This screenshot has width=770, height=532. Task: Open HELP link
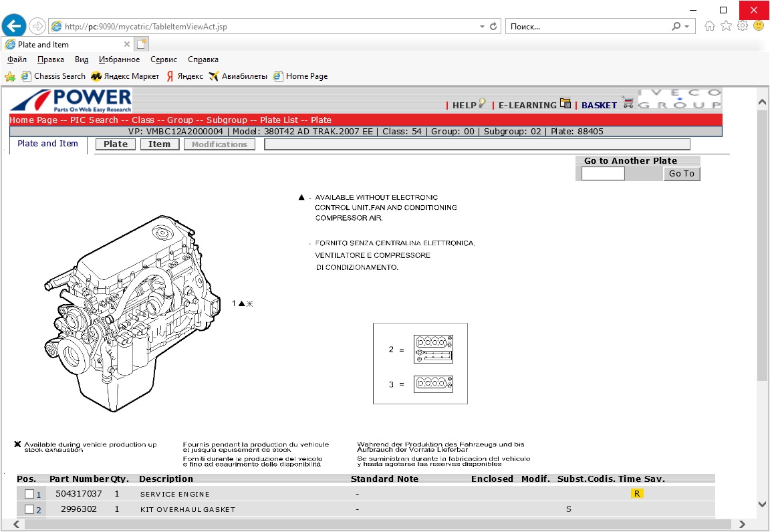point(464,105)
